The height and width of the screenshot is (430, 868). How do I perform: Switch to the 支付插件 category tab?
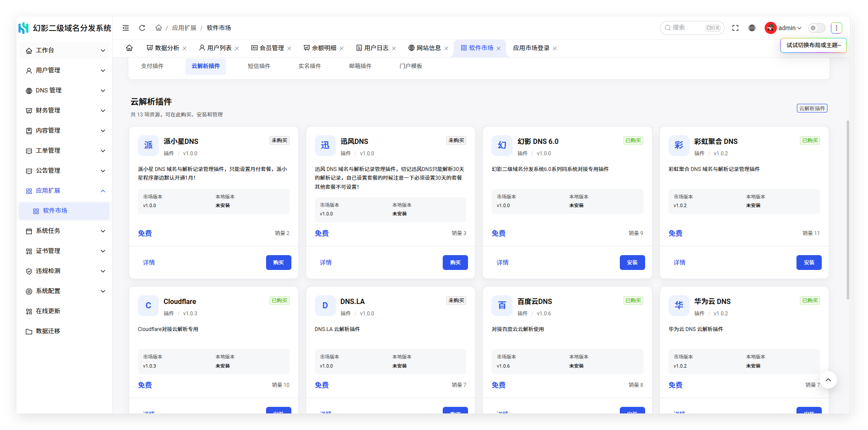click(152, 66)
